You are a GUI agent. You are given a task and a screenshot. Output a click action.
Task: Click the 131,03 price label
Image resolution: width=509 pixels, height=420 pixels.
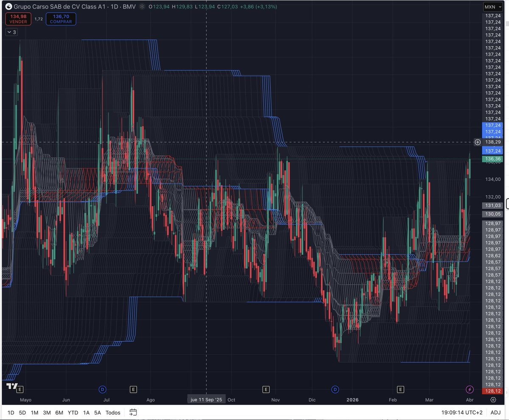pos(492,205)
